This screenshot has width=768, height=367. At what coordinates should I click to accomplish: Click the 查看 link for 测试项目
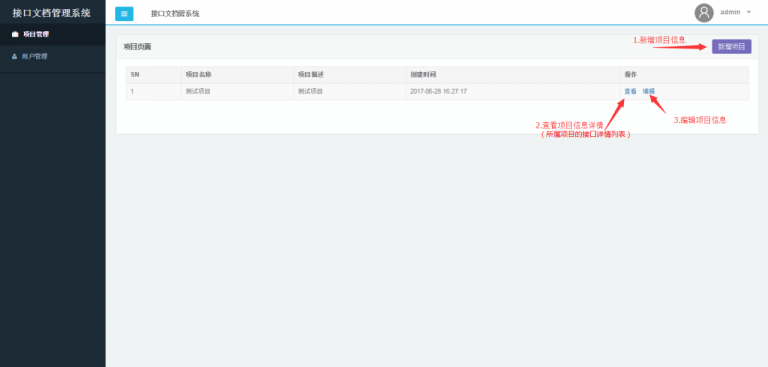630,91
